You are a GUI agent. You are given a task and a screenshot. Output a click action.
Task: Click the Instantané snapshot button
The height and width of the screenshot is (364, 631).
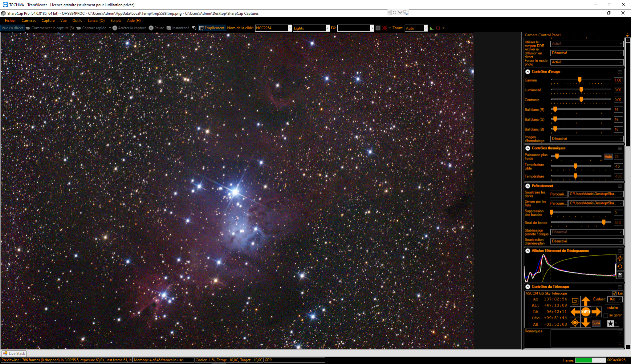point(178,28)
